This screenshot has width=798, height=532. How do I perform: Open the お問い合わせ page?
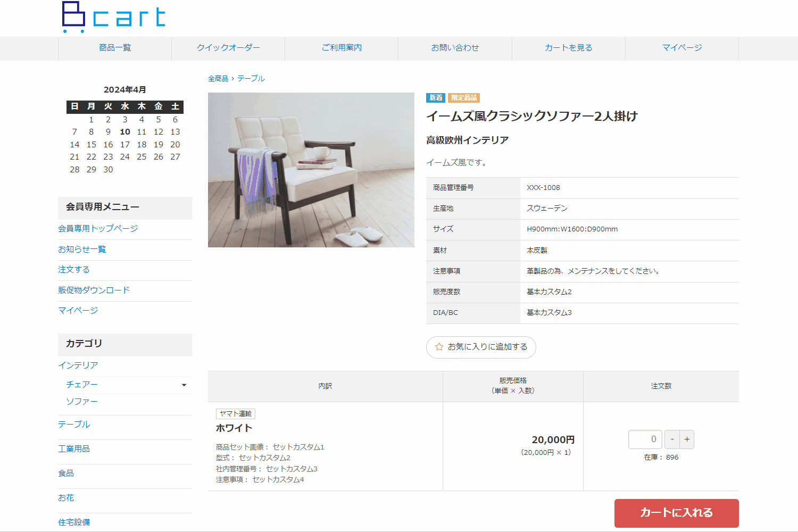click(x=454, y=47)
